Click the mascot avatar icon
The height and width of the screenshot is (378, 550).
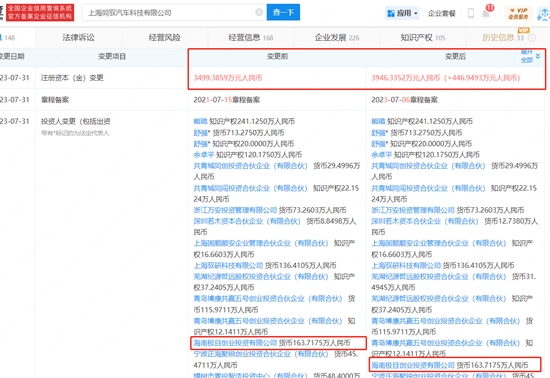coord(544,14)
